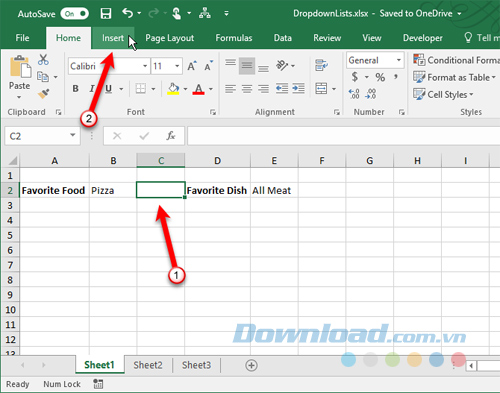
Task: Click the Orientation angled text icon
Action: pos(282,65)
